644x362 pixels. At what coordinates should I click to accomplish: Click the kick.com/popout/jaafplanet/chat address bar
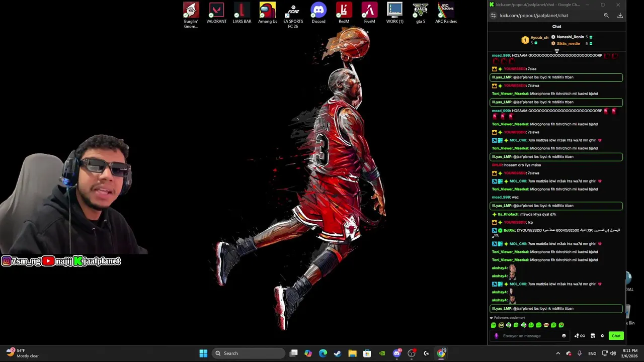pos(534,16)
